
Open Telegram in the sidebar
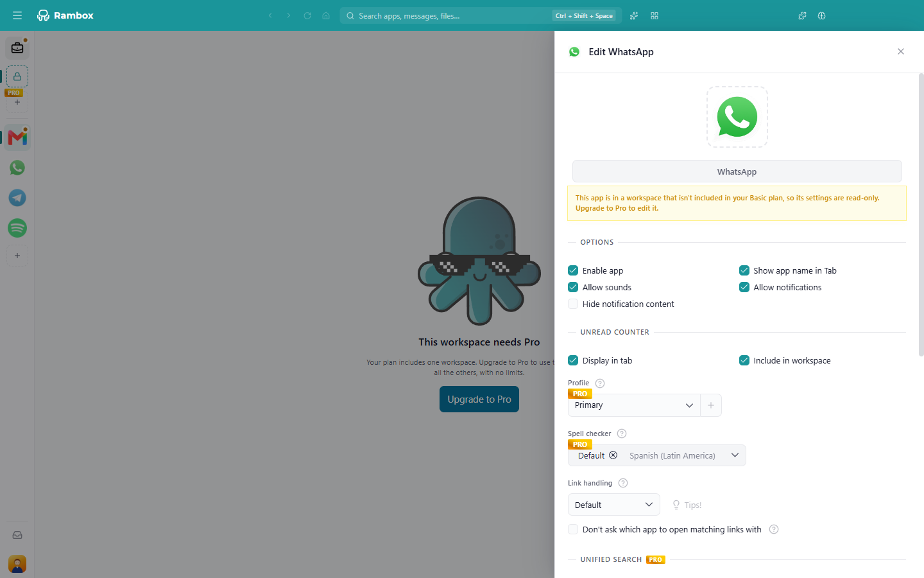[x=17, y=198]
